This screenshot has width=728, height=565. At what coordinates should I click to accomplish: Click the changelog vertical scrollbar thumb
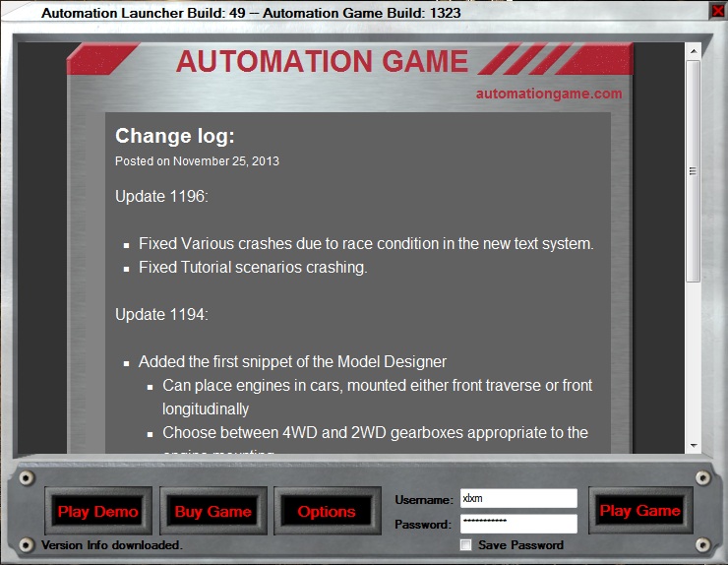(x=694, y=171)
